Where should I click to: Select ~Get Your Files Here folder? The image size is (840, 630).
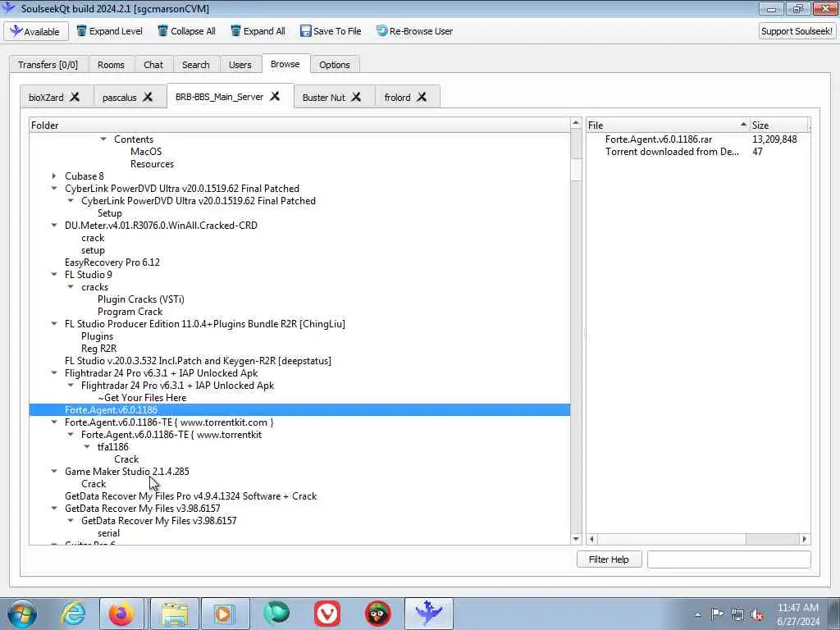pos(142,398)
